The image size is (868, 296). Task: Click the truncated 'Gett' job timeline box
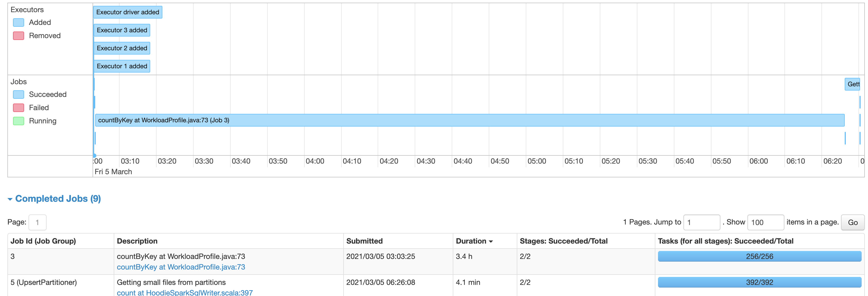pos(852,84)
